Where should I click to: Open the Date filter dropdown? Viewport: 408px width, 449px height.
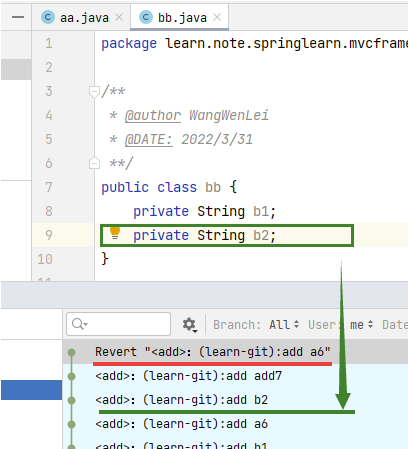click(x=395, y=324)
